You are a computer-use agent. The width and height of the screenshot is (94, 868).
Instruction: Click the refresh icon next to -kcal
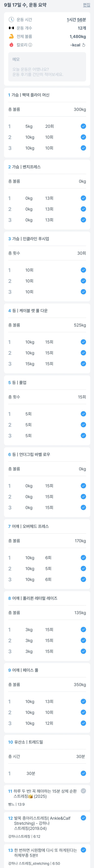(x=83, y=45)
